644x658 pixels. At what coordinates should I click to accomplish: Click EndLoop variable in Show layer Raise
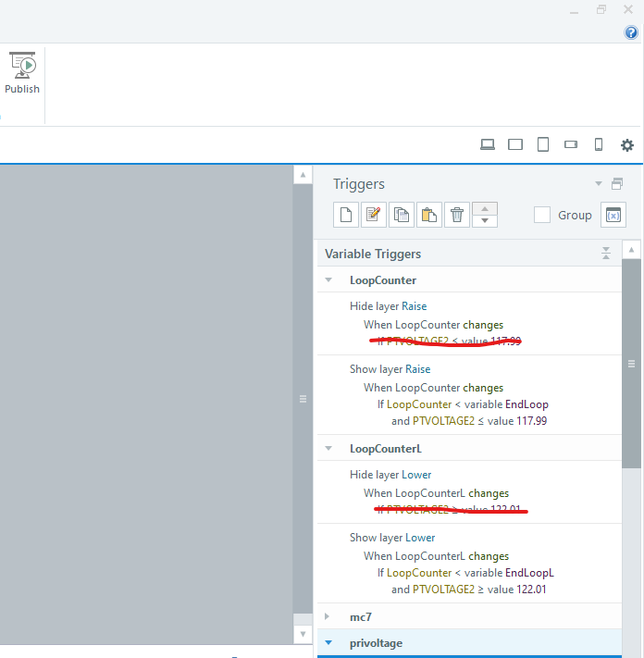tap(526, 404)
